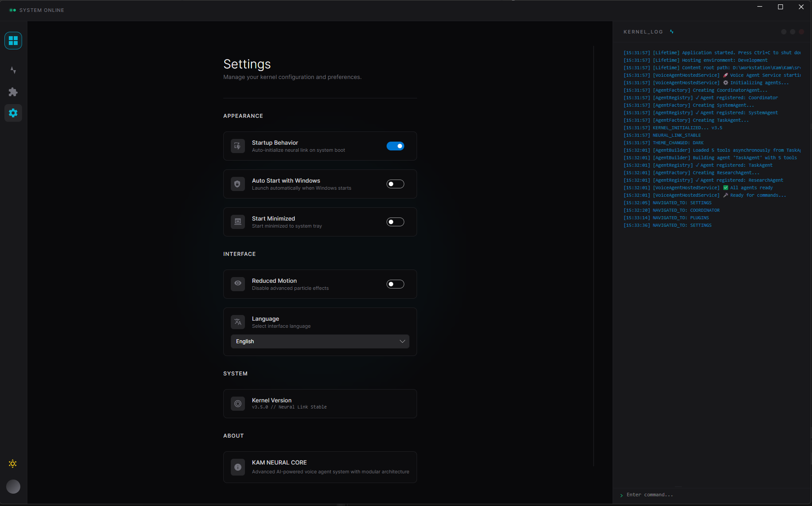
Task: Click the green SYSTEM ONLINE status dot
Action: click(x=13, y=10)
